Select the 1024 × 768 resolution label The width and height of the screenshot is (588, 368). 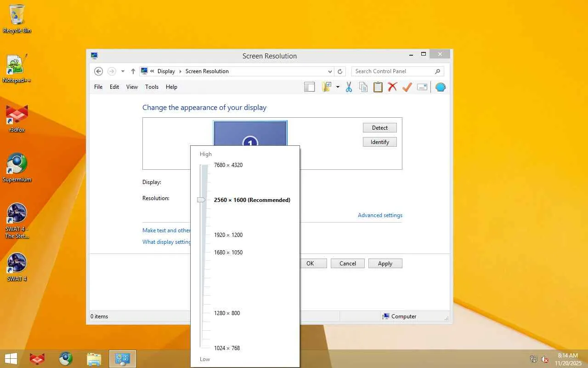click(227, 348)
